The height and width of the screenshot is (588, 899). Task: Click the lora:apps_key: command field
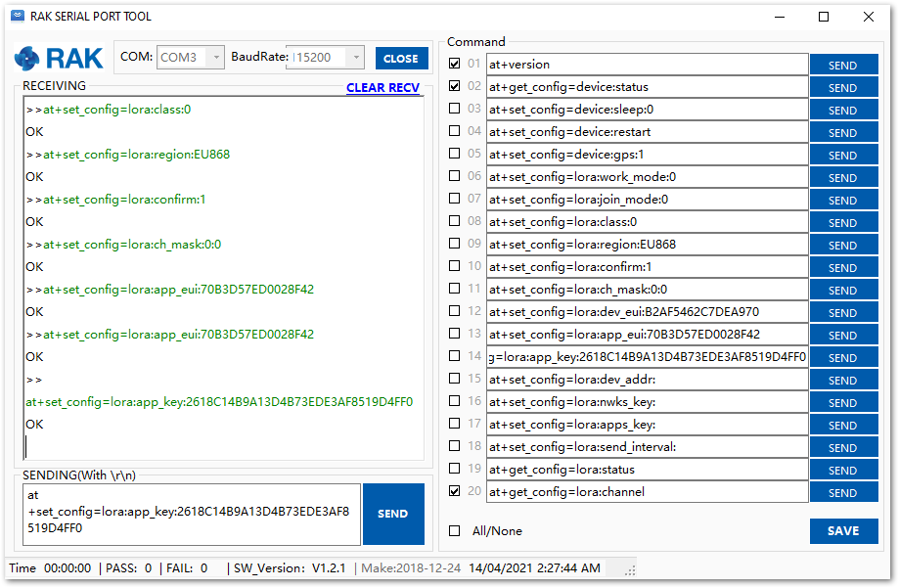coord(648,424)
